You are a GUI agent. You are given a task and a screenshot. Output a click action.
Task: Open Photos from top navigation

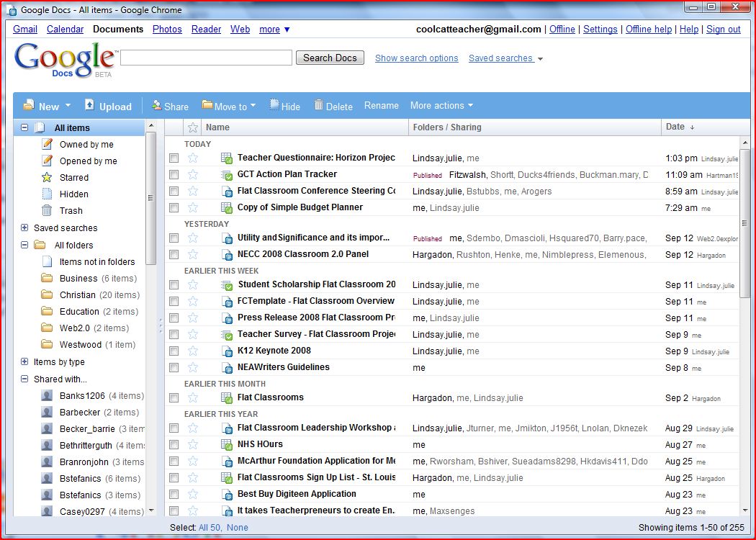tap(167, 30)
